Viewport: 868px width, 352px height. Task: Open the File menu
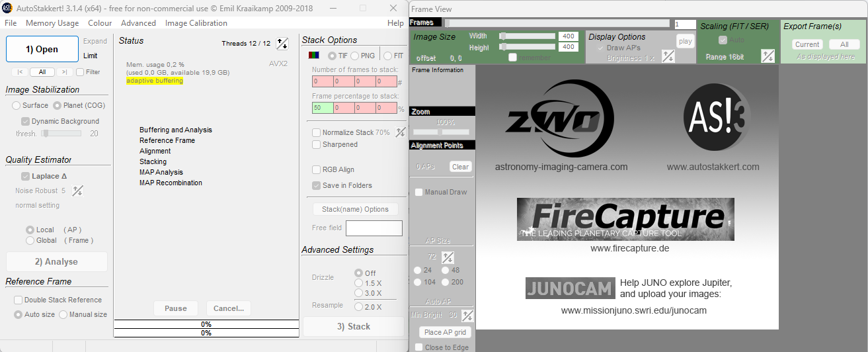coord(11,23)
